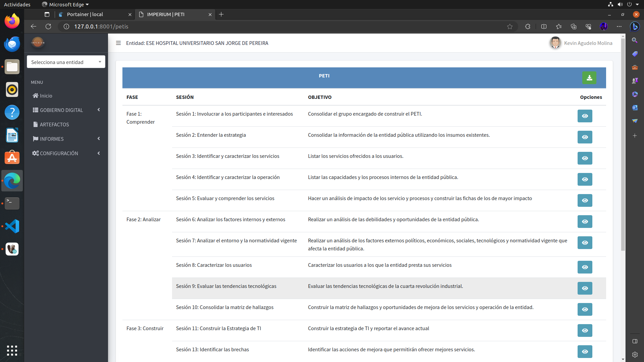View Sesión 1 details eye button

coord(585,116)
